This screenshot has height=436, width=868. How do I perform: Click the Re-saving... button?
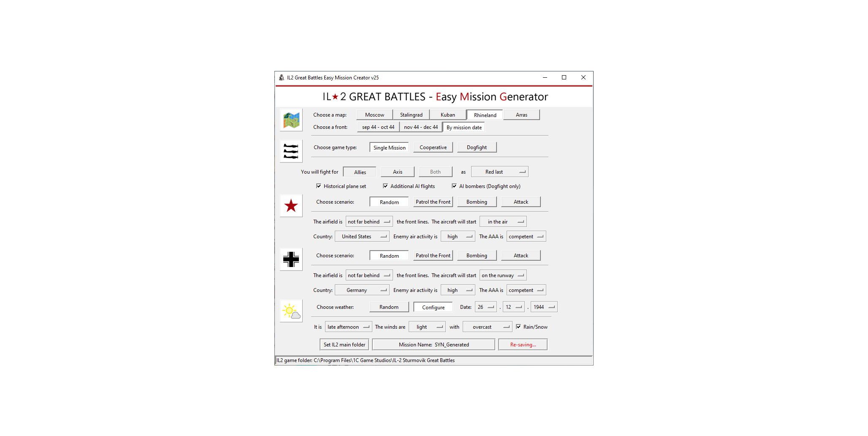[x=523, y=345]
